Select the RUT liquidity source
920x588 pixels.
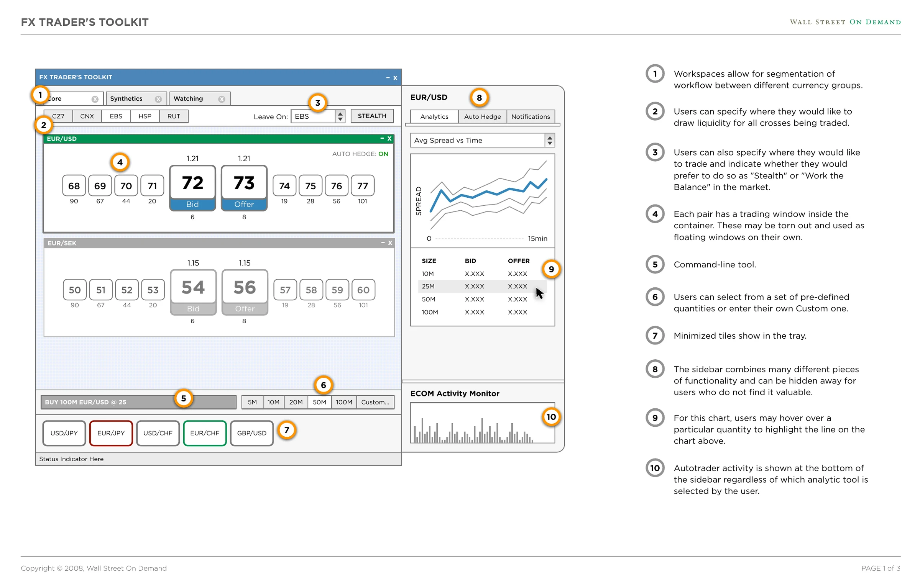click(x=174, y=116)
